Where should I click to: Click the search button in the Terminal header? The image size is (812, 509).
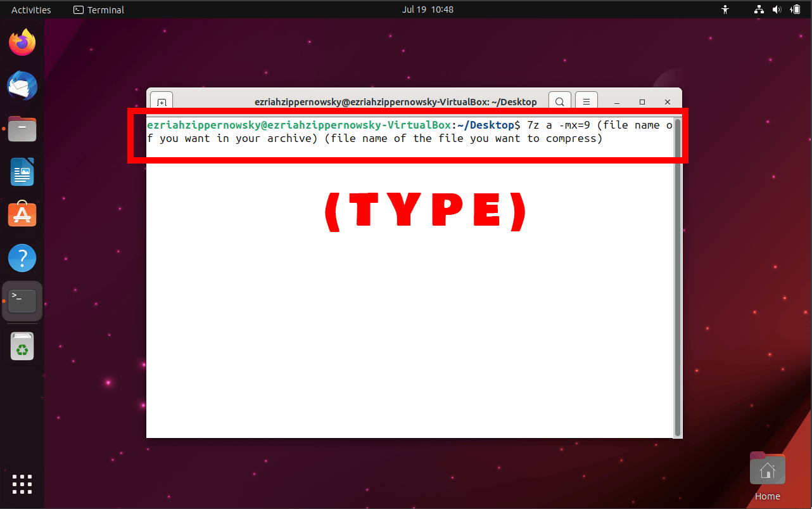coord(559,101)
